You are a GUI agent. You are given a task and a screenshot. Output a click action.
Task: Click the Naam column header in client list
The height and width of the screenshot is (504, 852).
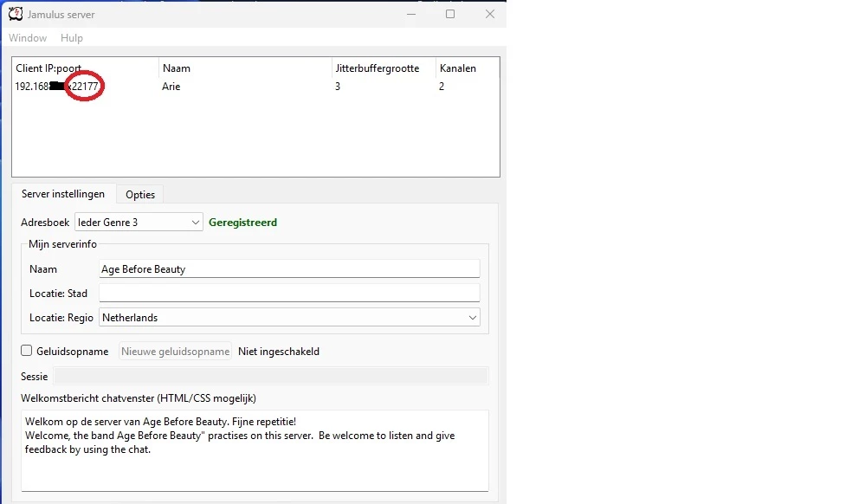tap(245, 68)
